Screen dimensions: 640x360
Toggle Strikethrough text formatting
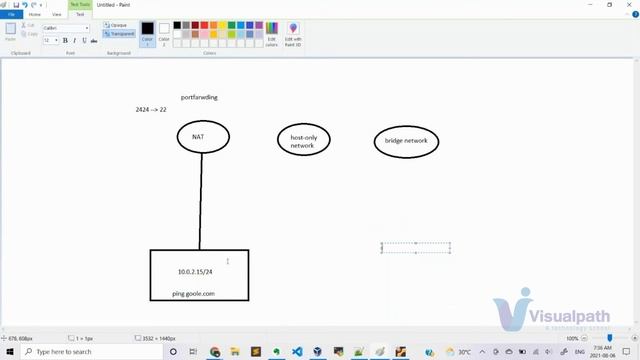tap(94, 40)
